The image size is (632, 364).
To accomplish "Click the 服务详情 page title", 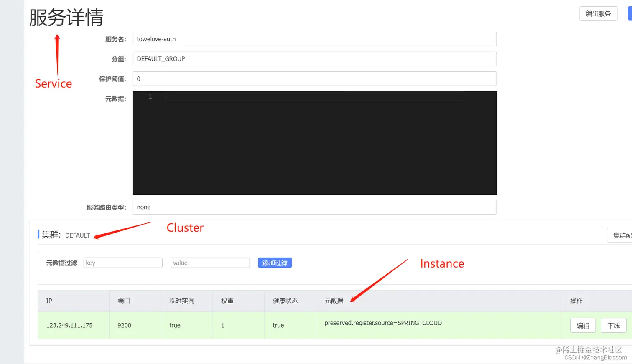I will (66, 18).
